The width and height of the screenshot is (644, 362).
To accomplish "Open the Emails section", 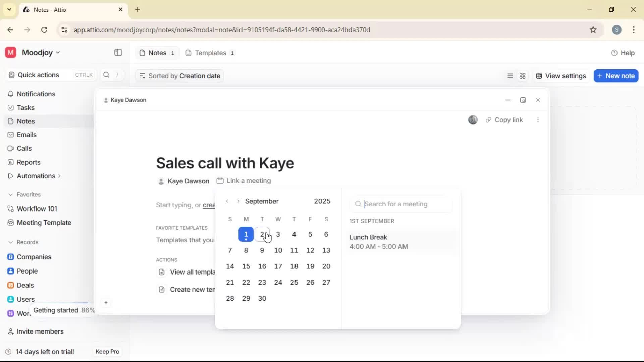I will click(x=26, y=135).
